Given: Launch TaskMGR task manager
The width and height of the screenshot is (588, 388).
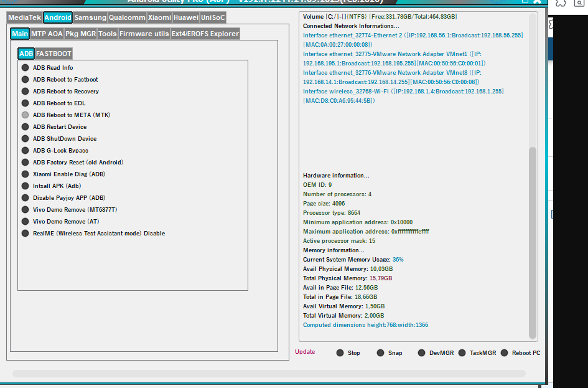Looking at the screenshot, I should click(x=477, y=353).
